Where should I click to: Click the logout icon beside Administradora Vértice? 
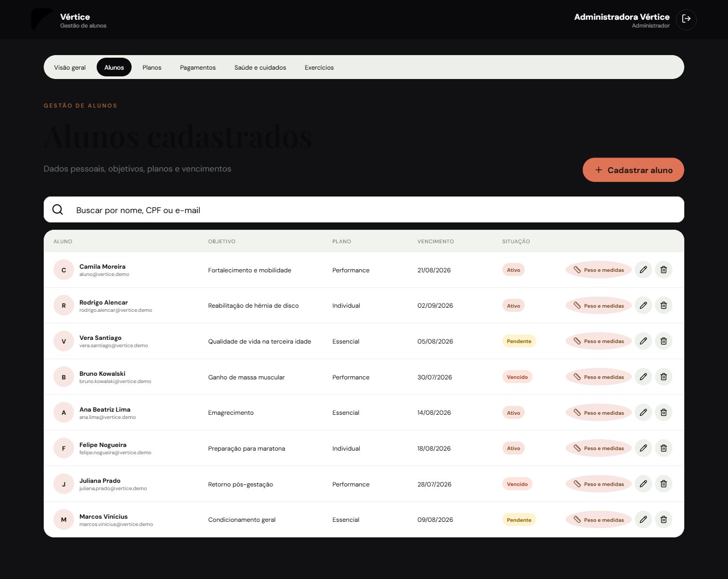tap(686, 19)
